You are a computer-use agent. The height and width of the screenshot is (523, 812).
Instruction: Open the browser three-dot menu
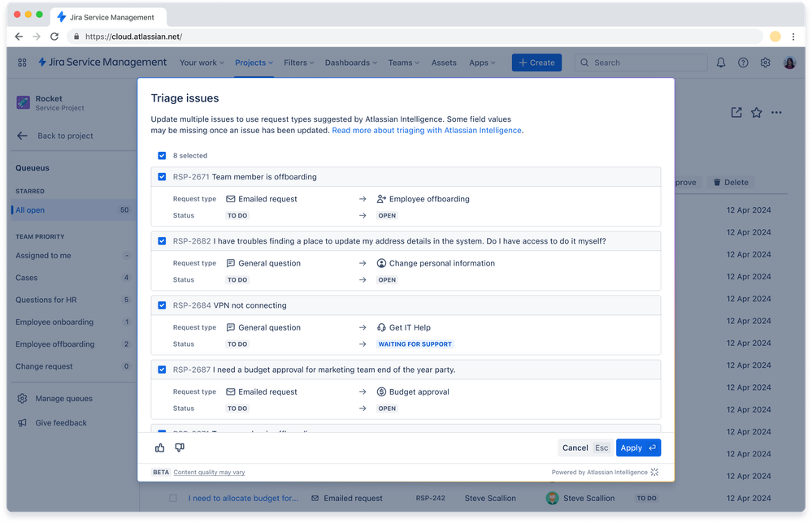[x=793, y=37]
